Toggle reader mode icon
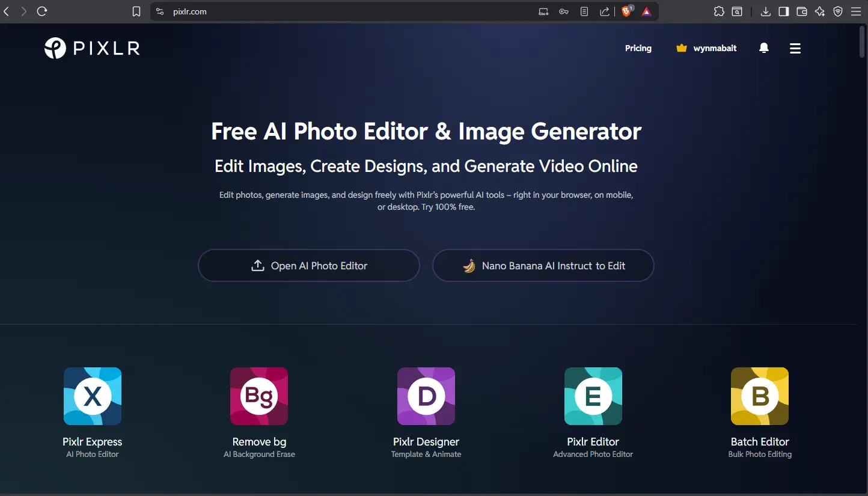The height and width of the screenshot is (496, 868). click(x=584, y=11)
